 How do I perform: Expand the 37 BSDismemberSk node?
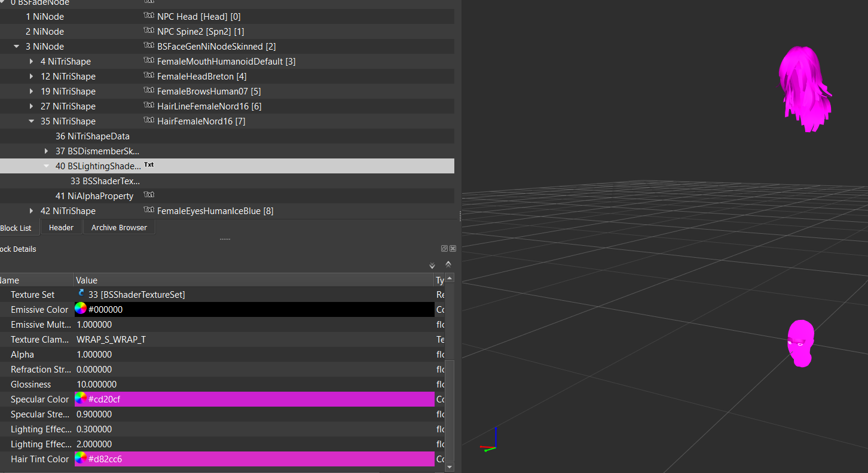click(x=47, y=151)
